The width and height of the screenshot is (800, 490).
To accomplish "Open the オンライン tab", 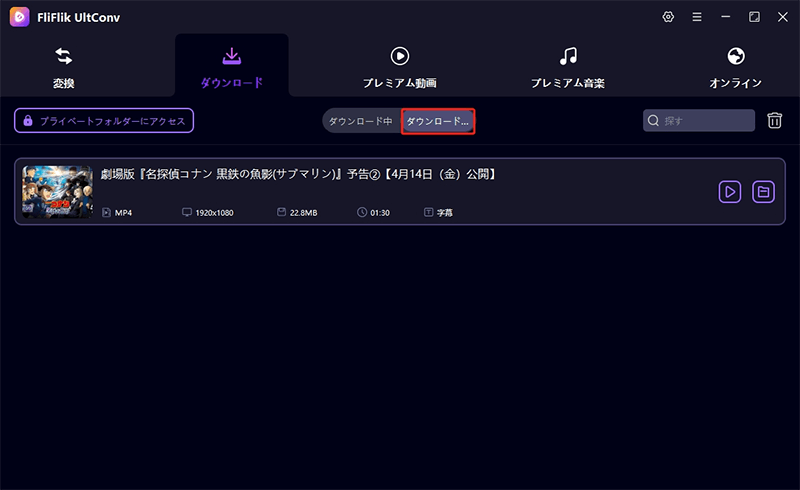I will pyautogui.click(x=735, y=66).
